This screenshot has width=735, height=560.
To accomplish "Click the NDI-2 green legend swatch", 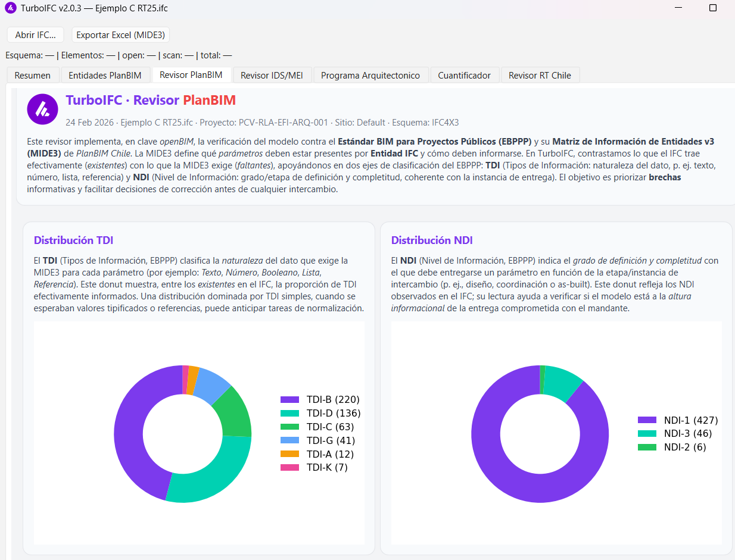I will (x=647, y=447).
